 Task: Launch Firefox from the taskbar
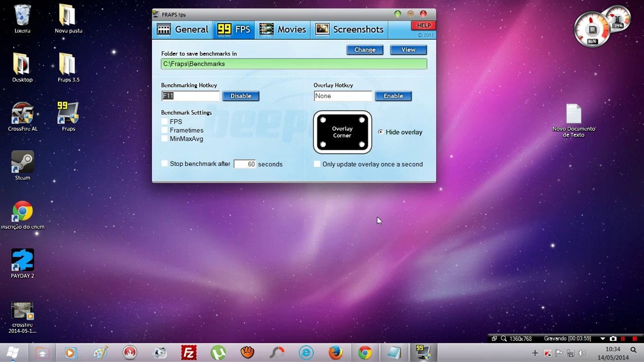pos(336,353)
